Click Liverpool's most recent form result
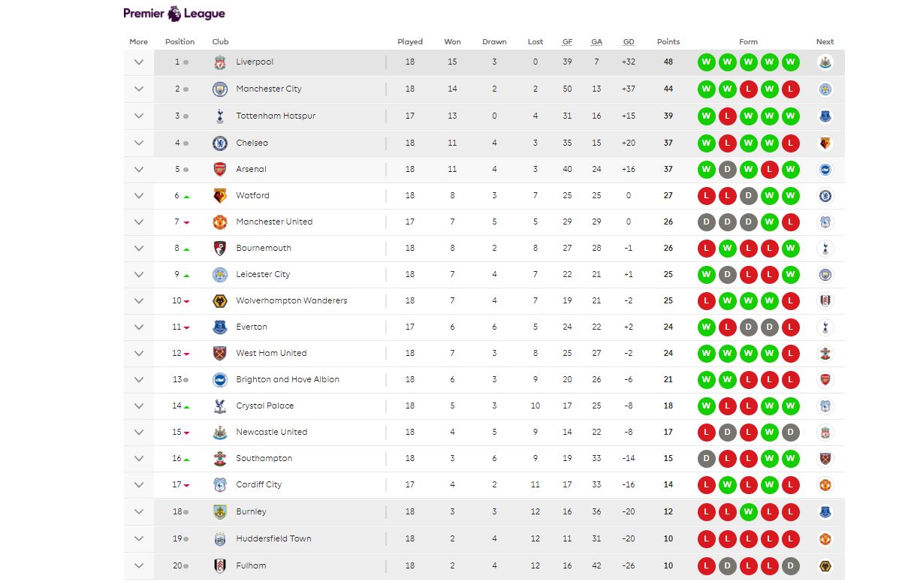Image resolution: width=899 pixels, height=588 pixels. (x=790, y=62)
